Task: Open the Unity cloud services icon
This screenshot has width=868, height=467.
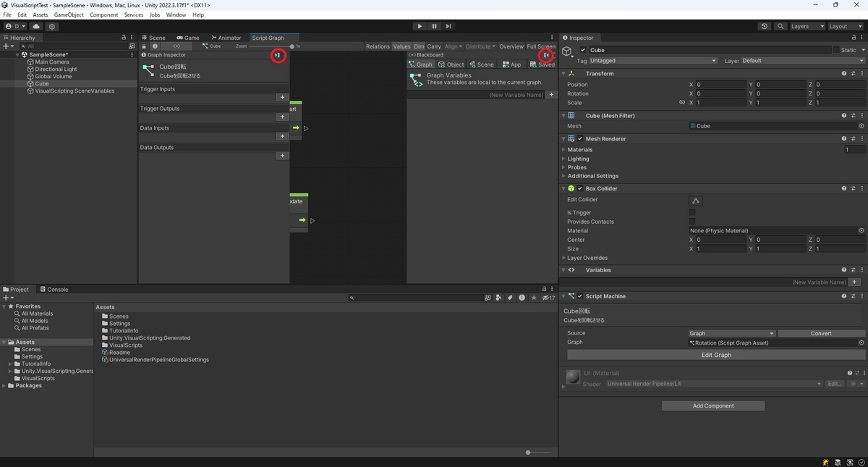Action: (36, 26)
